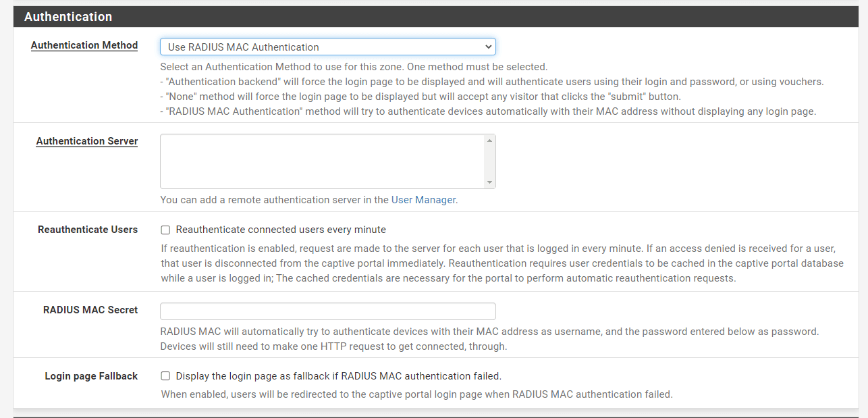The width and height of the screenshot is (868, 418).
Task: Click the RADIUS MAC Secret label
Action: click(x=90, y=310)
